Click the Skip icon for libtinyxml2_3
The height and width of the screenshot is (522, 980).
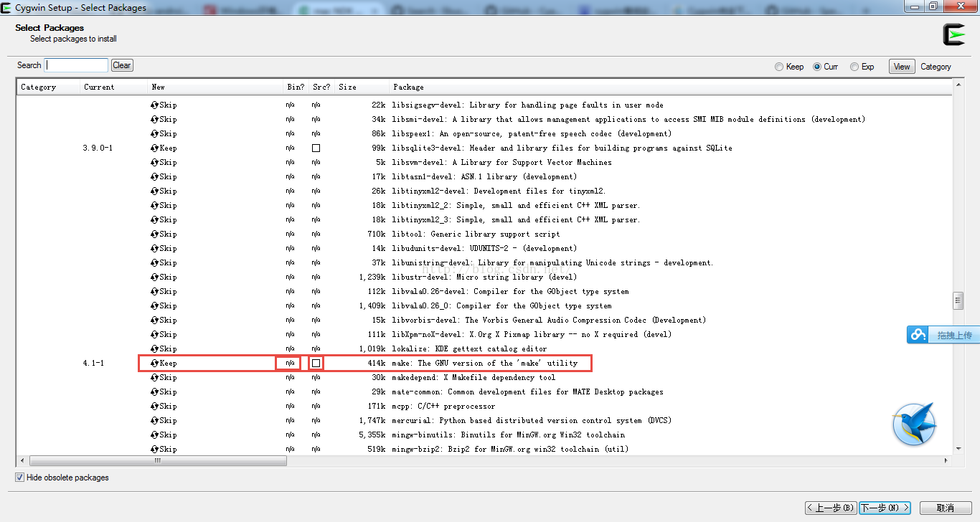tap(154, 219)
